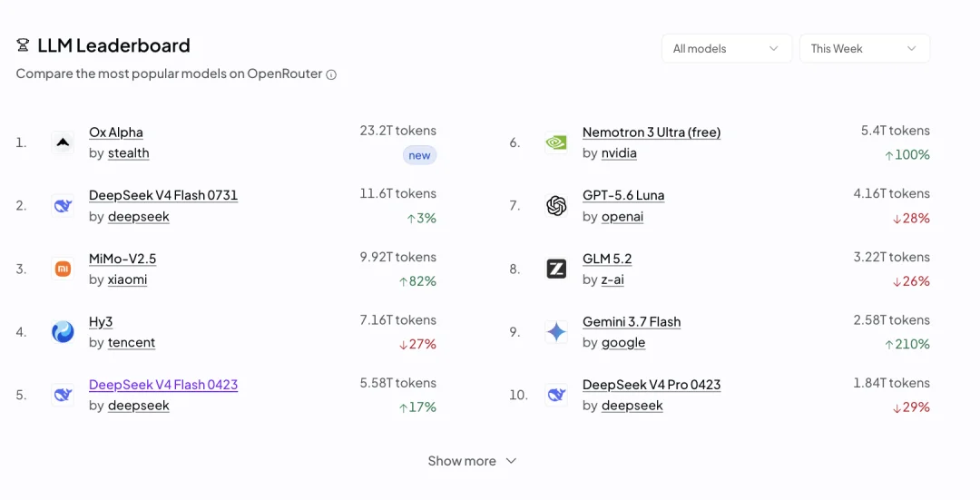The height and width of the screenshot is (500, 980).
Task: Click the 1.84T tokens value
Action: pyautogui.click(x=891, y=383)
